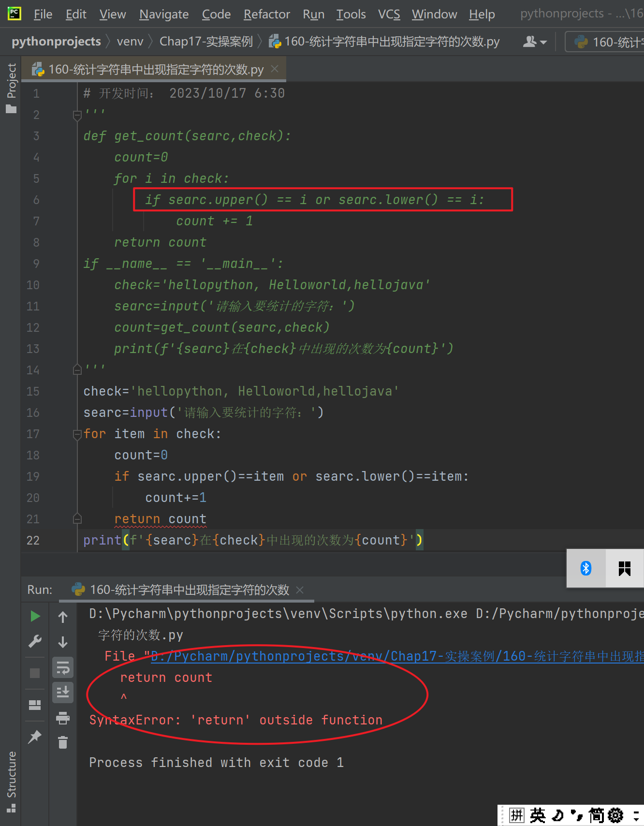This screenshot has width=644, height=826.
Task: Print the console output
Action: pos(63,718)
